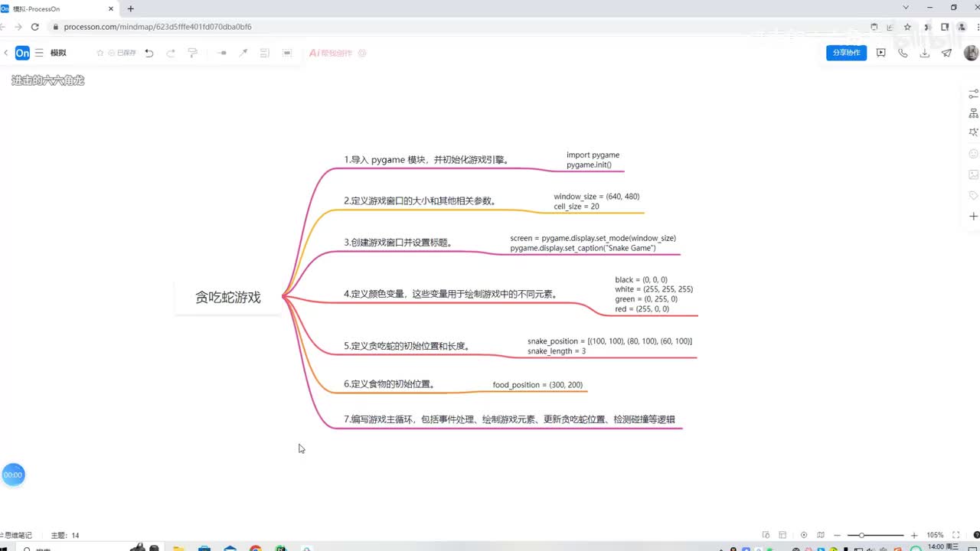Zoom in with the plus button

coord(914,535)
